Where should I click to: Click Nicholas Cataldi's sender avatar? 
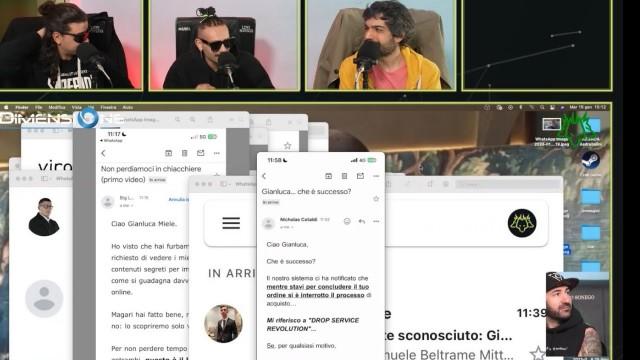click(x=269, y=223)
